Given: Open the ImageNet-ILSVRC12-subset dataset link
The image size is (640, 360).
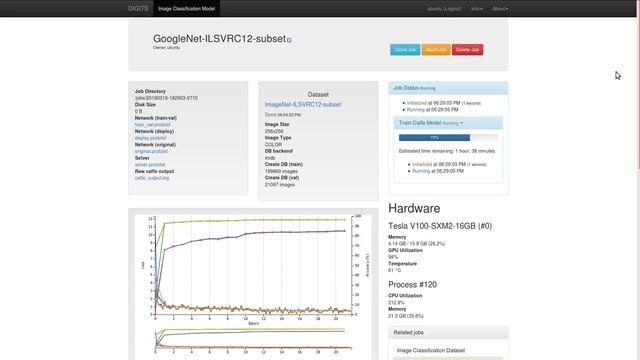Looking at the screenshot, I should tap(303, 104).
